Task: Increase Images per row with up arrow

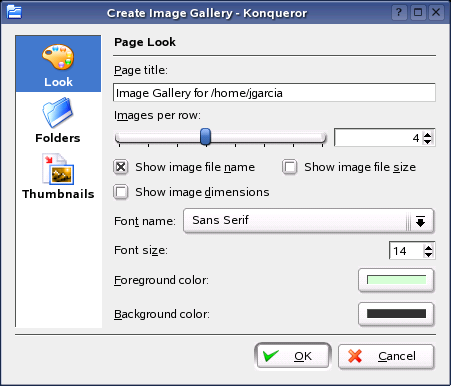Action: click(427, 134)
